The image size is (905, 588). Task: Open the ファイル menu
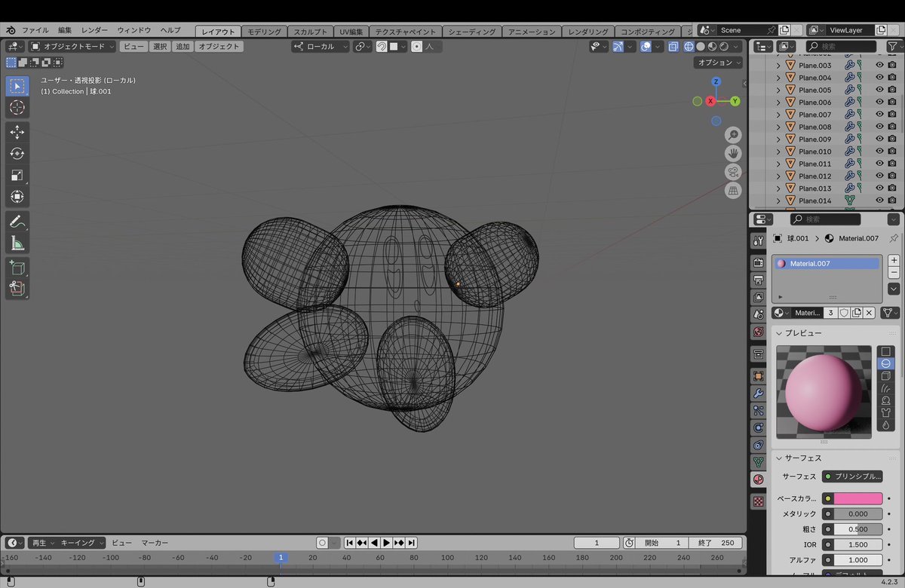click(35, 31)
